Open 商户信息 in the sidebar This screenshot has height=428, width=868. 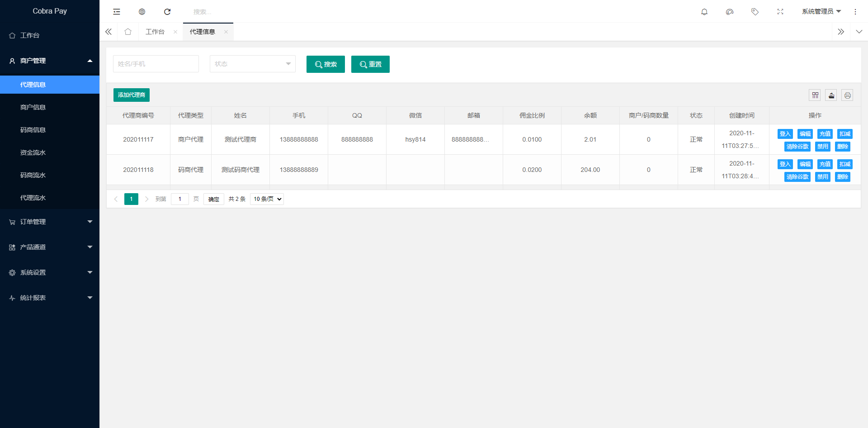[50, 107]
